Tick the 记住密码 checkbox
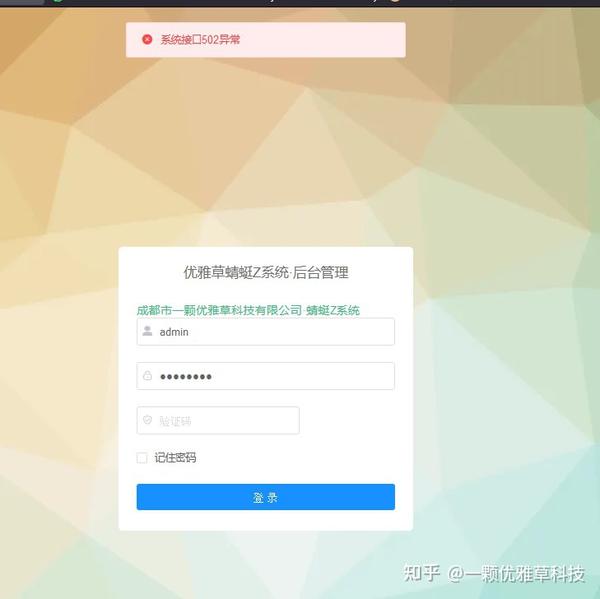The width and height of the screenshot is (600, 599). (x=142, y=458)
